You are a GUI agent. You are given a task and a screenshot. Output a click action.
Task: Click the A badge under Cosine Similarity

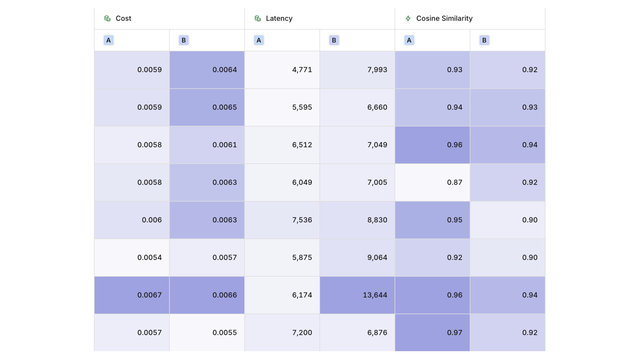(x=409, y=40)
